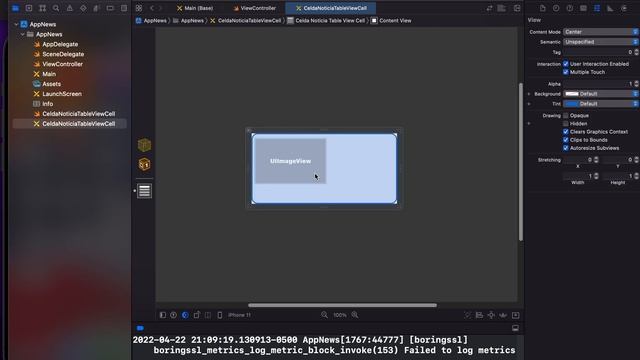The image size is (640, 360).
Task: Open LaunchScreen in the navigator
Action: click(62, 94)
